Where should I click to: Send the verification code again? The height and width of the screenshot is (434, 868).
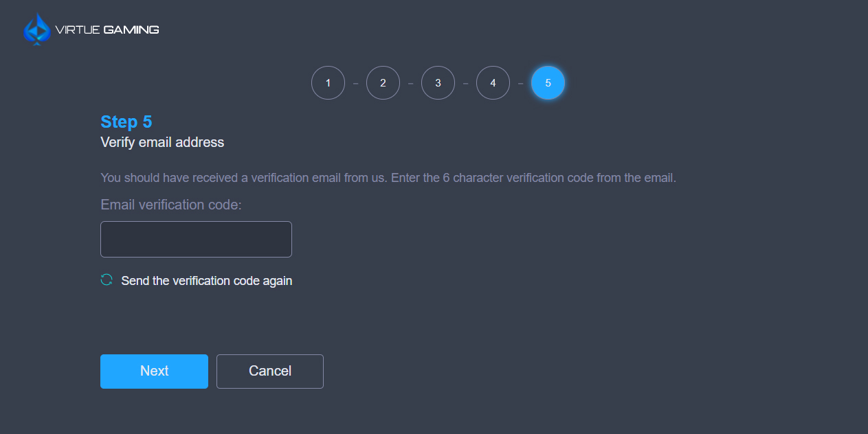coord(207,281)
